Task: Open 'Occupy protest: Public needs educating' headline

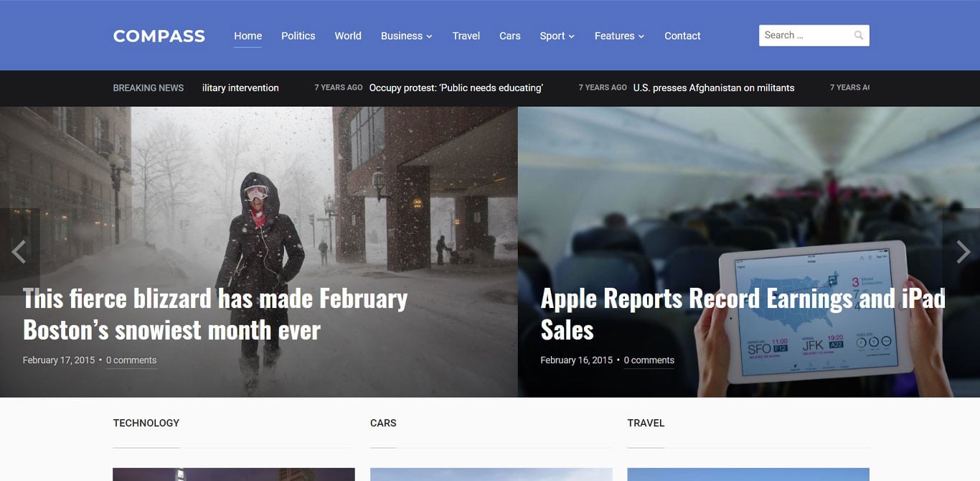Action: pos(456,88)
